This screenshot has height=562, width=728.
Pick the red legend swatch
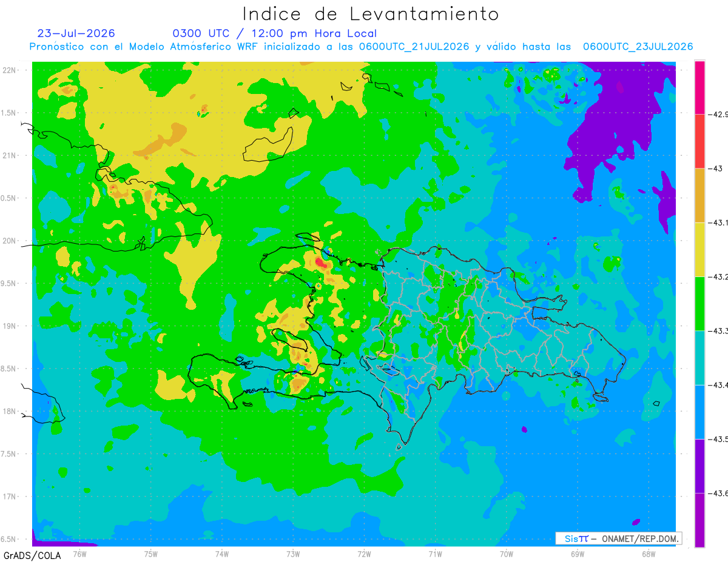pos(699,141)
